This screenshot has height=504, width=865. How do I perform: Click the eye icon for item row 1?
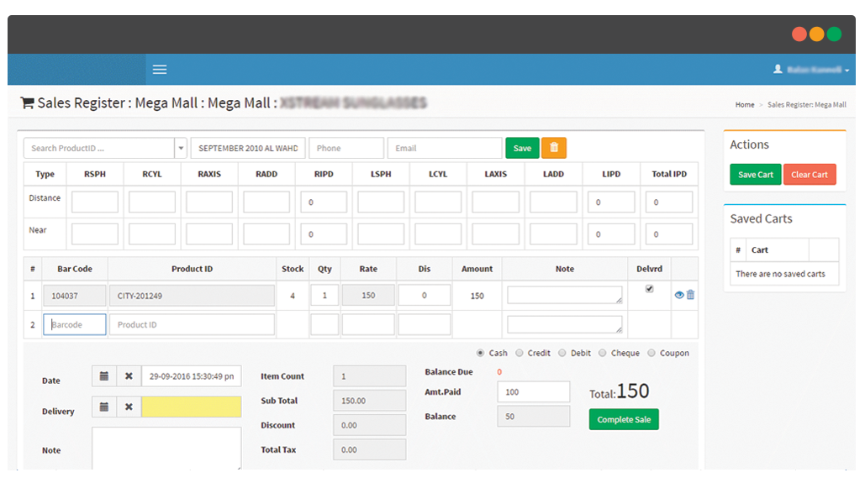[679, 295]
